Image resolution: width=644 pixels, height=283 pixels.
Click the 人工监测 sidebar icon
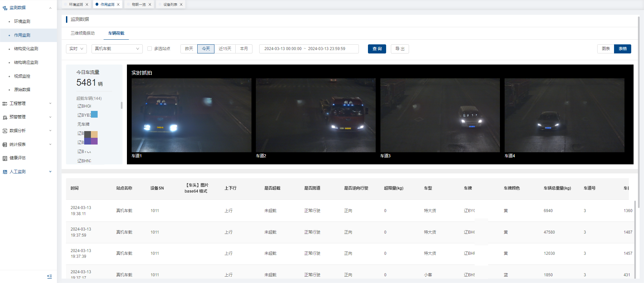[x=5, y=172]
